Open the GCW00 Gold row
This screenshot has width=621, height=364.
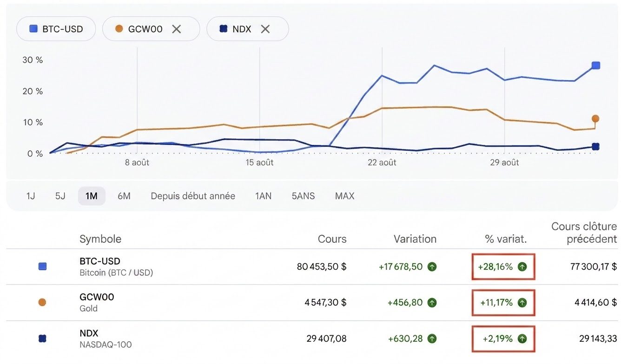point(312,303)
